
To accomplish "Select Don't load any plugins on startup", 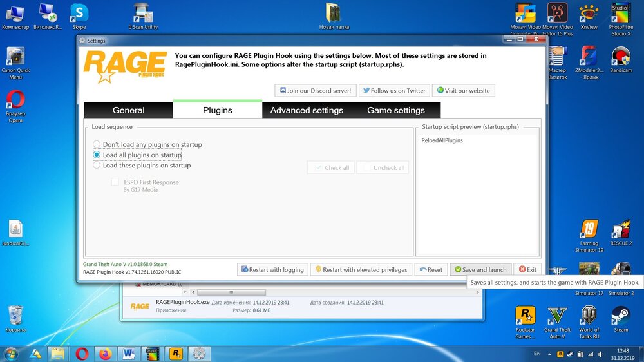I will pyautogui.click(x=147, y=144).
